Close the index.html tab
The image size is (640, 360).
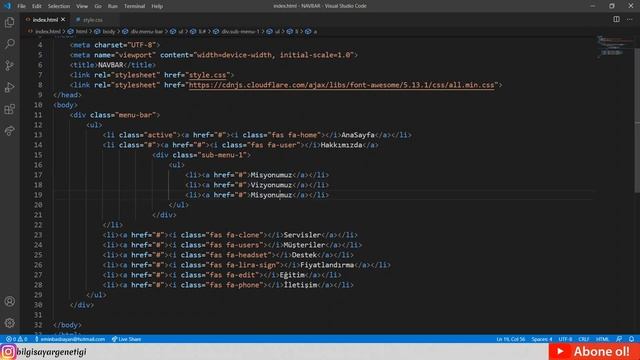click(63, 20)
